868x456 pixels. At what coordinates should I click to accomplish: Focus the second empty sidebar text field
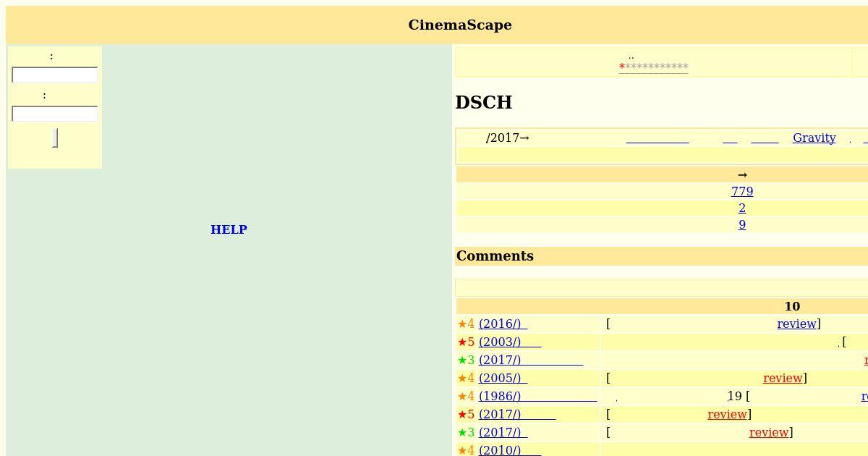pos(55,114)
